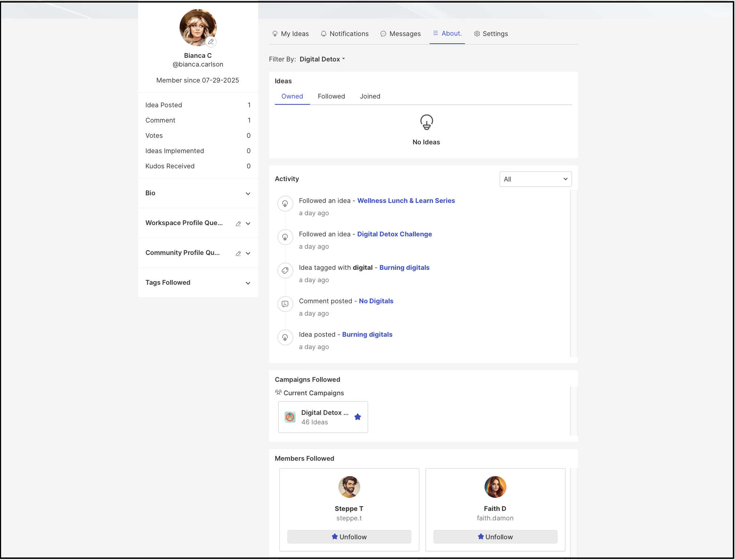Click the Campaigns Followed scrollbar
This screenshot has width=735, height=560.
pos(573,411)
